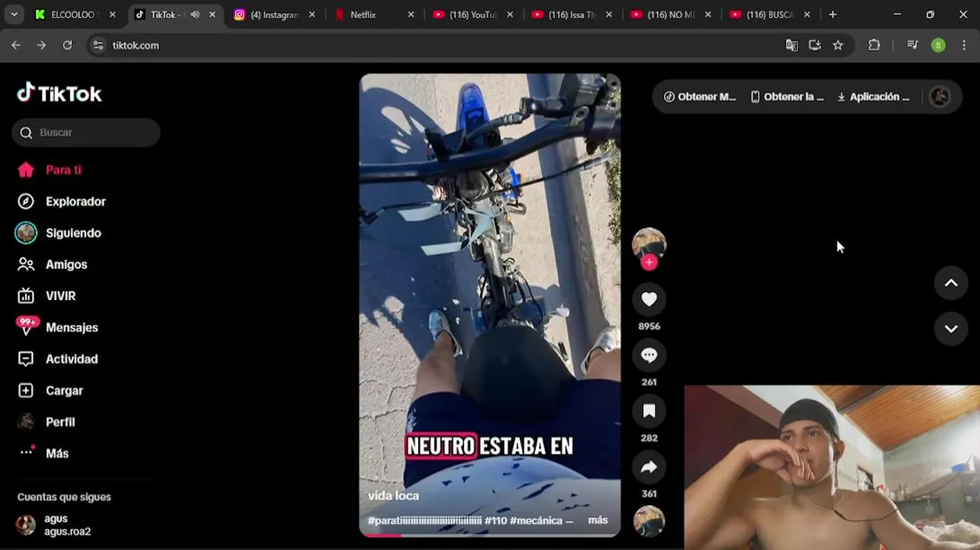Bookmark this page with star icon

pos(838,45)
